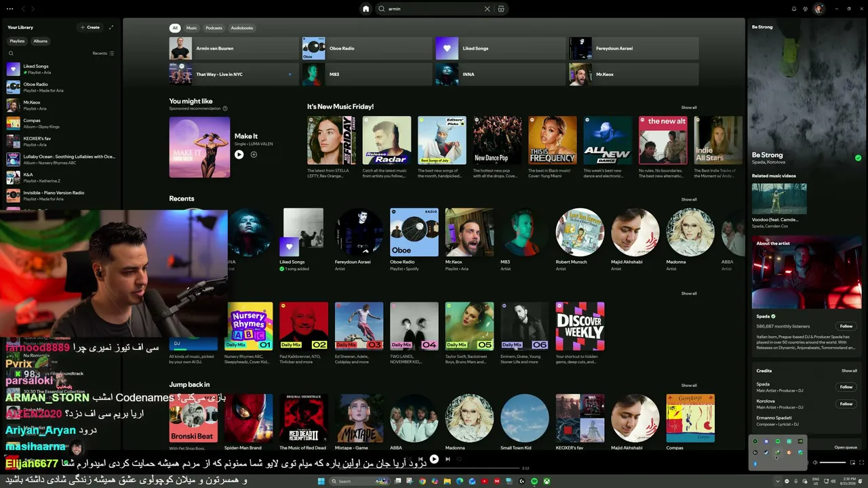Remove Be Strong from Liked Songs checkmark
The height and width of the screenshot is (488, 868).
(x=858, y=158)
